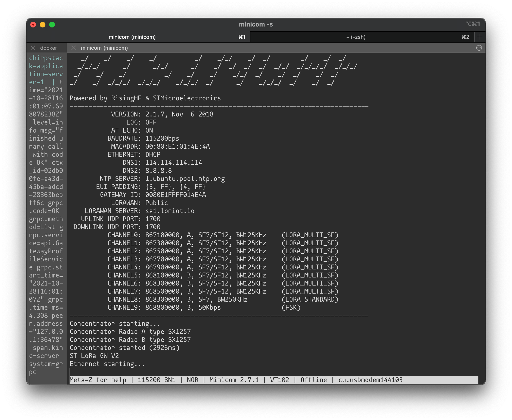Click the Powered by RisingHF line

pos(145,98)
